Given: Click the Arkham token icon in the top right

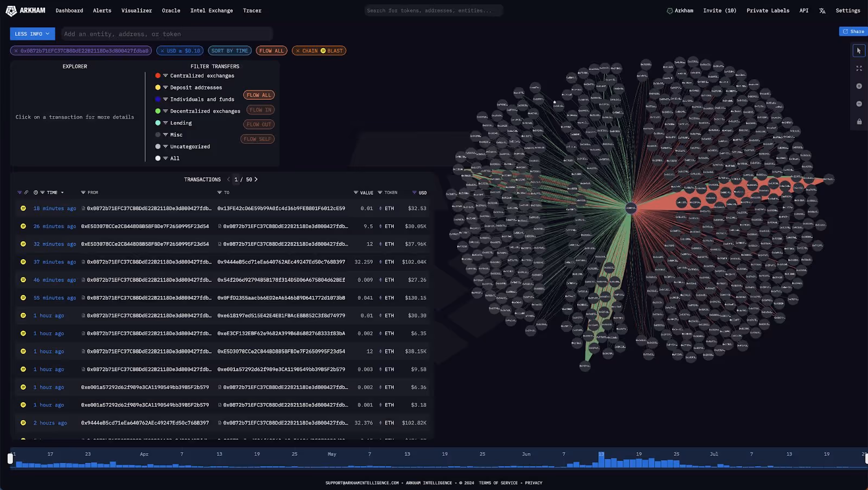Looking at the screenshot, I should [x=669, y=11].
